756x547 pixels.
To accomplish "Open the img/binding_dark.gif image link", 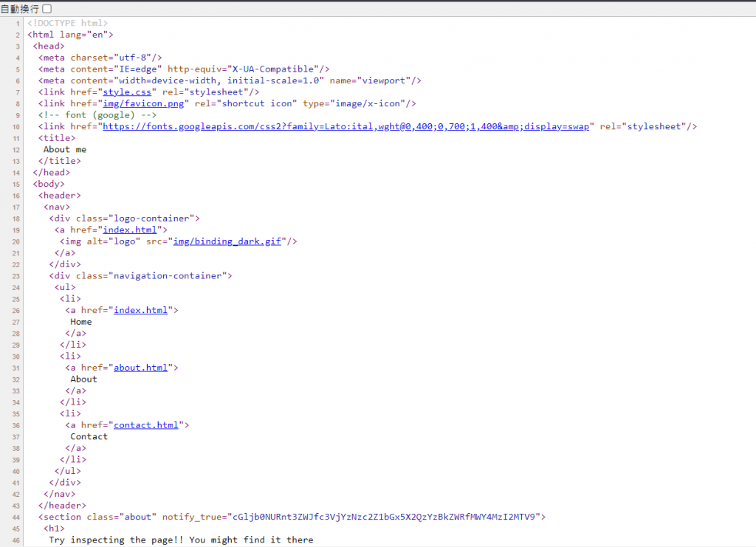I will click(227, 241).
